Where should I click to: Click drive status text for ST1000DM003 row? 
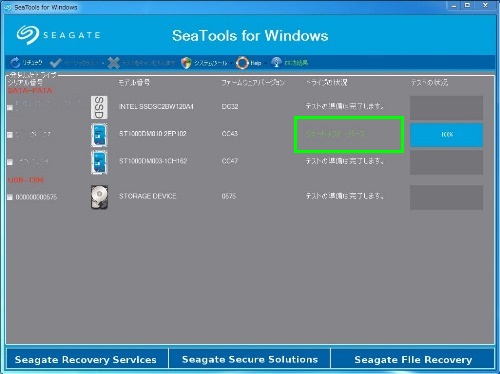pos(345,161)
